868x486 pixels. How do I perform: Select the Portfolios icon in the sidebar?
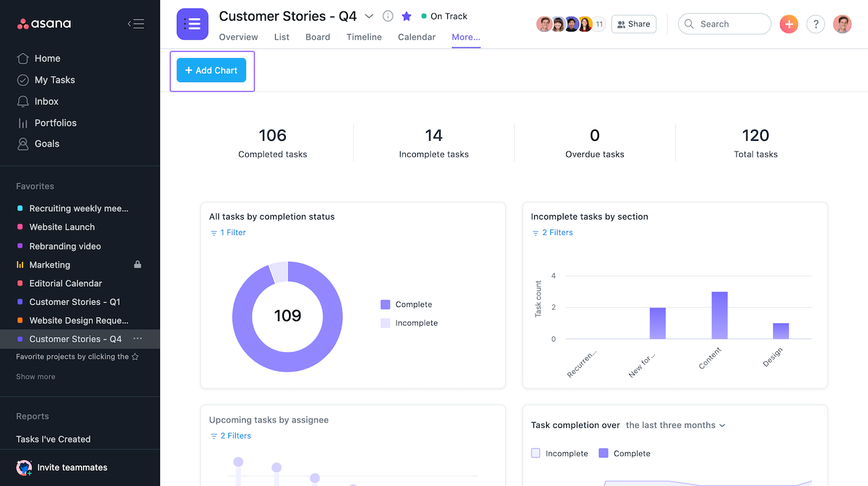click(x=21, y=122)
